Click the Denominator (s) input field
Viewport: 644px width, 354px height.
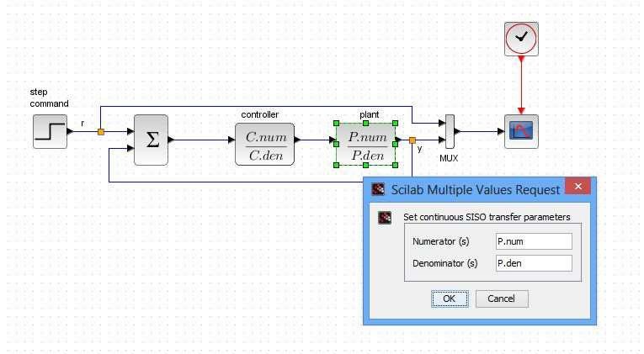(x=534, y=263)
